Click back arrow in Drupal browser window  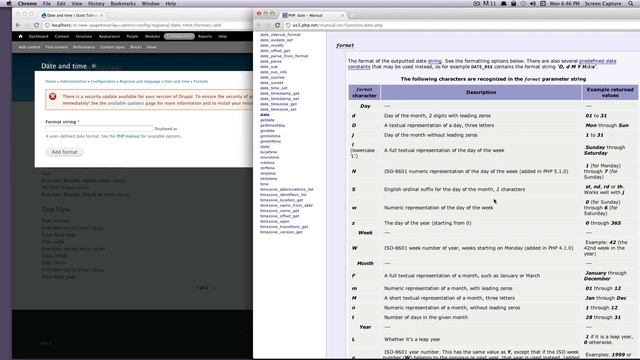coord(18,25)
